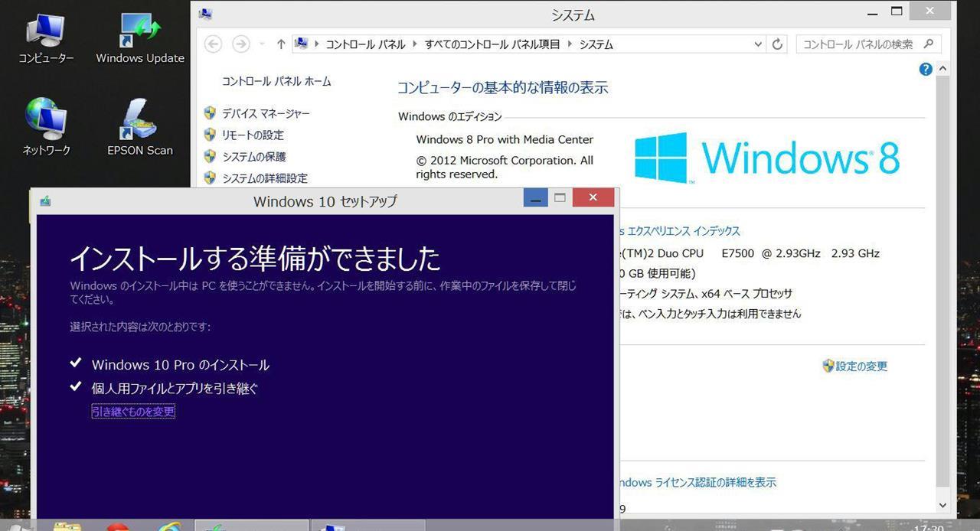The height and width of the screenshot is (531, 980).
Task: Click the system icon in システム title bar
Action: [204, 14]
